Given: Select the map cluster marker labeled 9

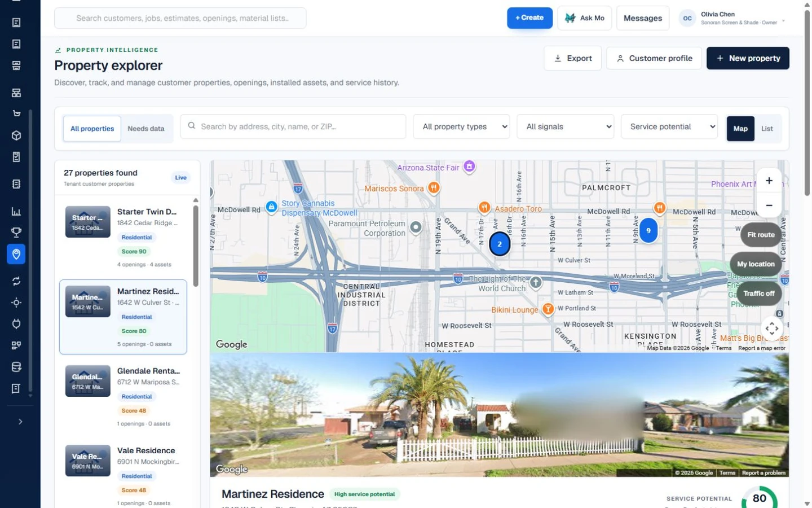Looking at the screenshot, I should (x=648, y=230).
